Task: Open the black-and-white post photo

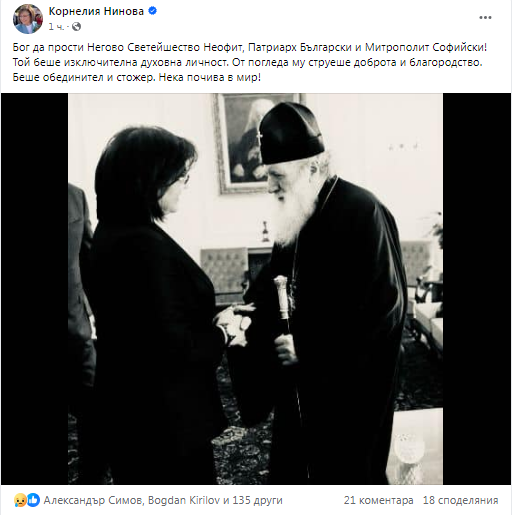Action: tap(256, 289)
